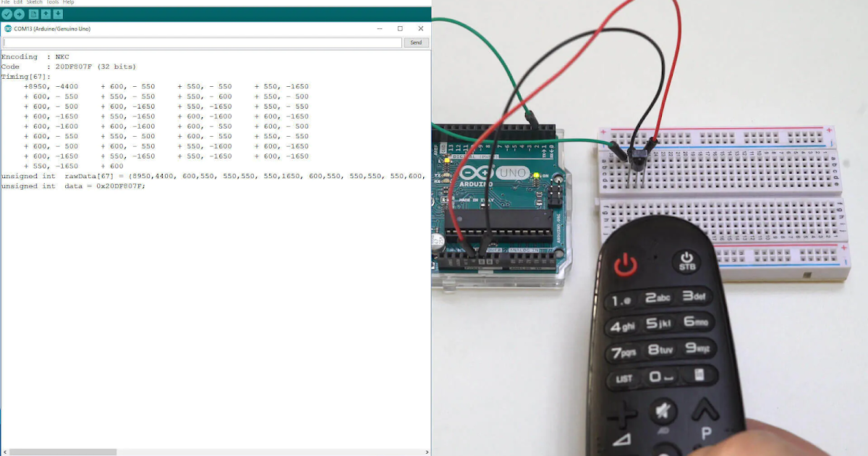Maximize the COM13 serial monitor window

[x=400, y=28]
